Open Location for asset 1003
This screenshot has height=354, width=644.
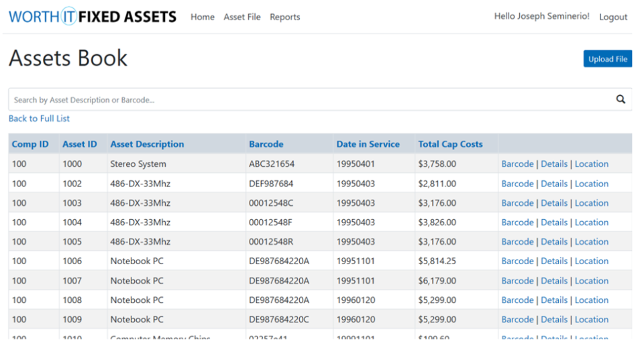592,203
